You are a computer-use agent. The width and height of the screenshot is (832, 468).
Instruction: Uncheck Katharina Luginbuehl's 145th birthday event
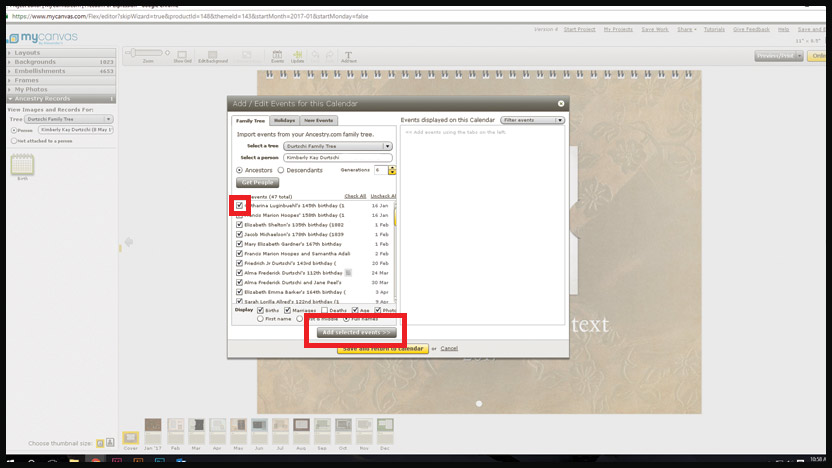(239, 205)
